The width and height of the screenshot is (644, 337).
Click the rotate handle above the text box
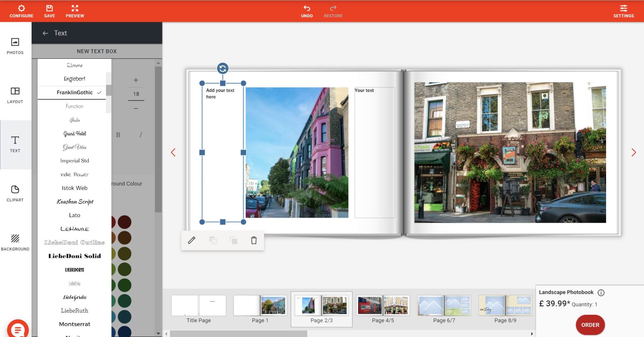tap(223, 68)
